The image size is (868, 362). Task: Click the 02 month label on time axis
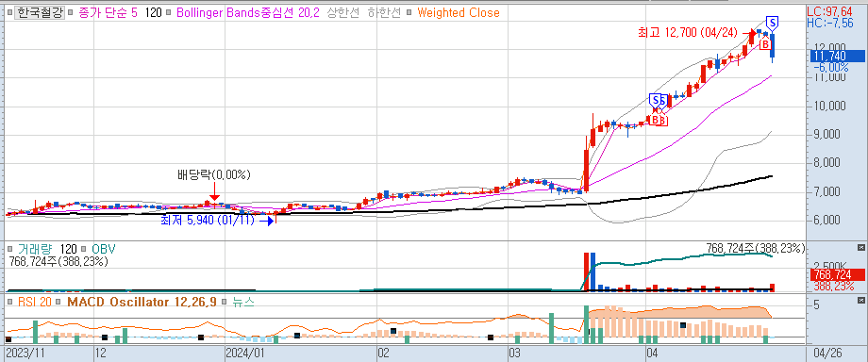click(384, 353)
